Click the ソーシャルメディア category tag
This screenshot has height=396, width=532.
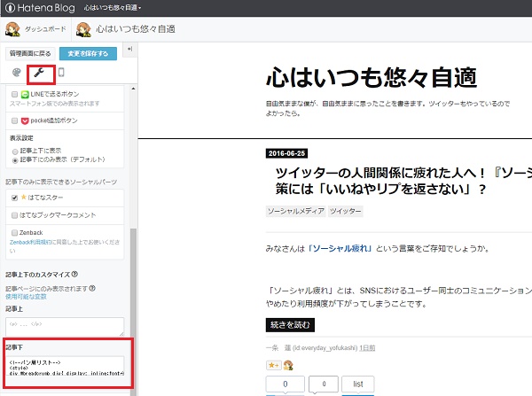(x=296, y=211)
